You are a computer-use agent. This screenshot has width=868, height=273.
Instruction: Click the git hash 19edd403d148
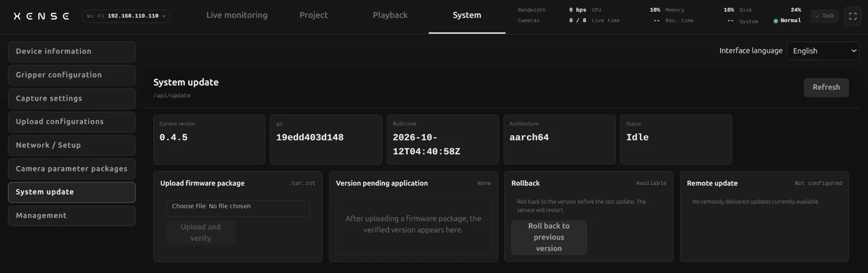[x=309, y=137]
